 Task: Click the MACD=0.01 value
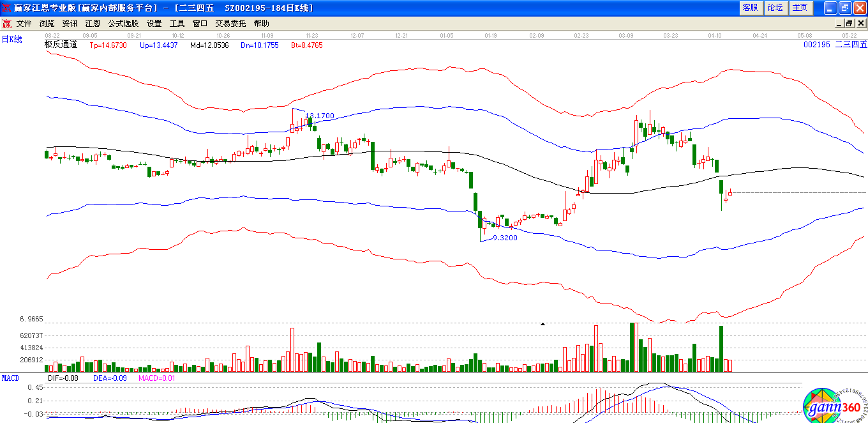tap(157, 378)
